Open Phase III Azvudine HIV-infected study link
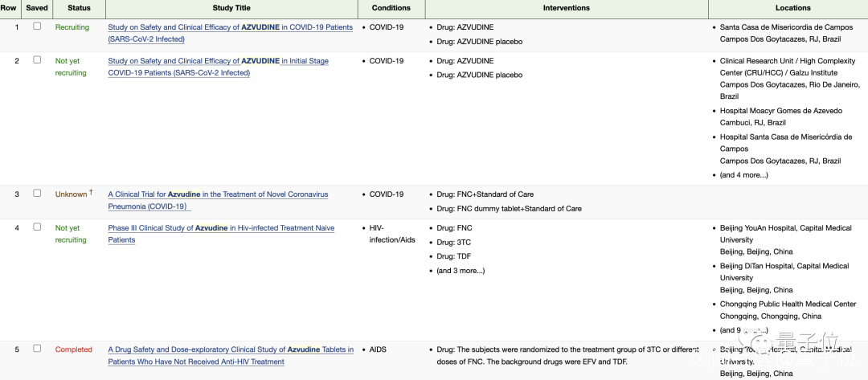This screenshot has width=868, height=380. point(221,234)
